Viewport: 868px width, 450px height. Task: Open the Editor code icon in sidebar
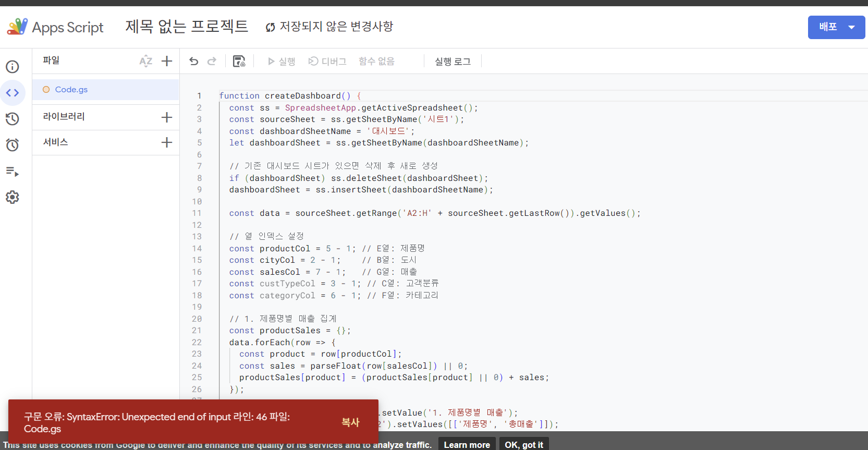13,93
